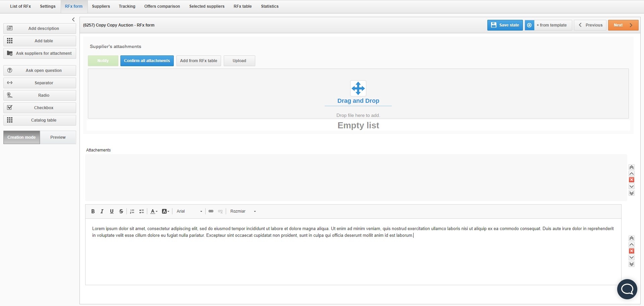Click the strikethrough icon in editor toolbar

point(121,211)
